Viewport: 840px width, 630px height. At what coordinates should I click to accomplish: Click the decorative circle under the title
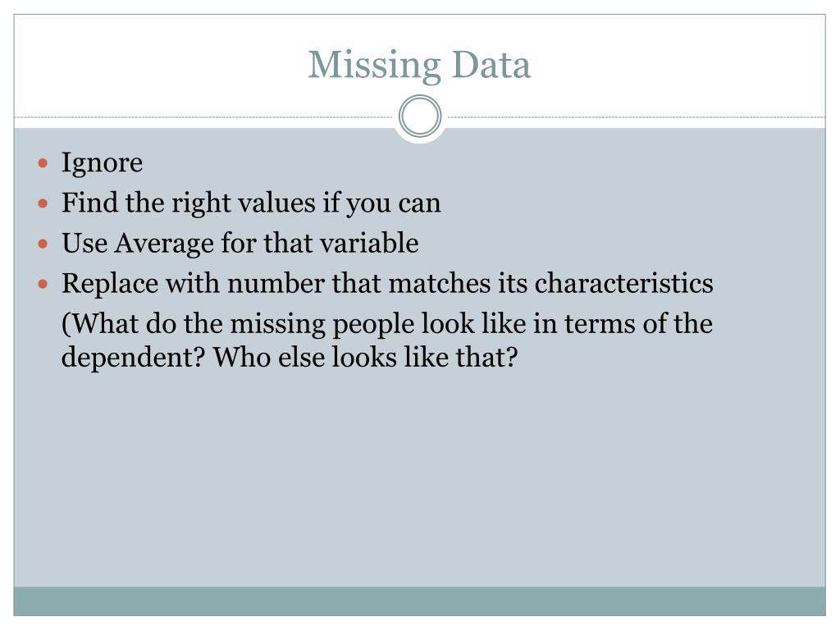pos(420,116)
